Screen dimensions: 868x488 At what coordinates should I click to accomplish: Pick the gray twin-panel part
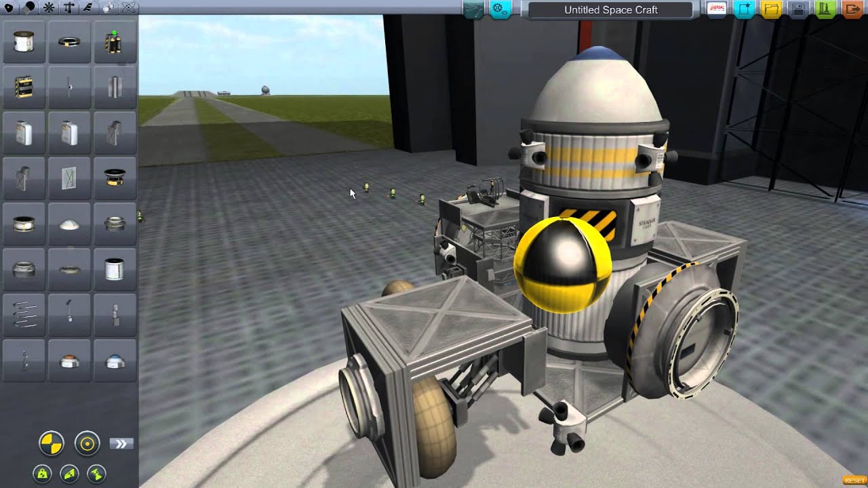click(x=115, y=87)
